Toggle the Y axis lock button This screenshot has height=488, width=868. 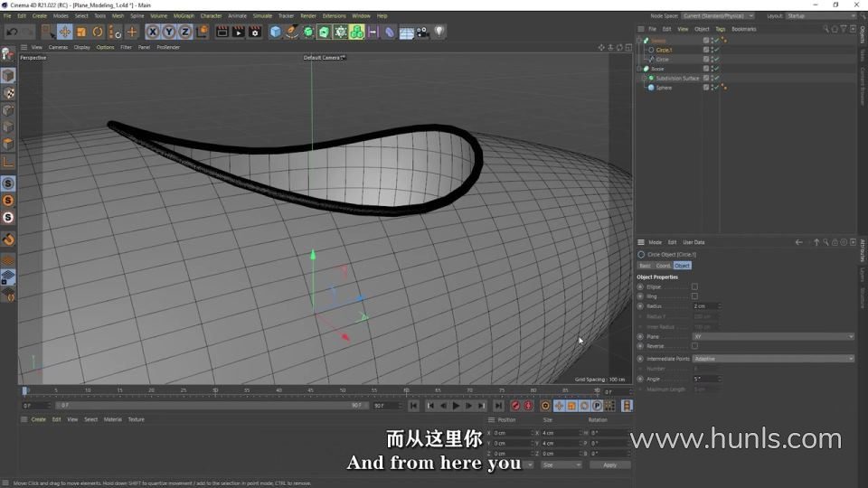(169, 32)
